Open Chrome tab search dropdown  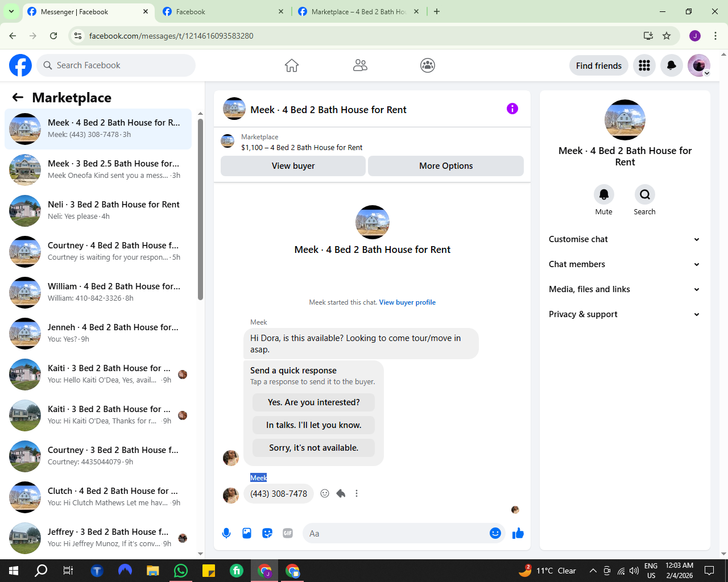coord(11,11)
